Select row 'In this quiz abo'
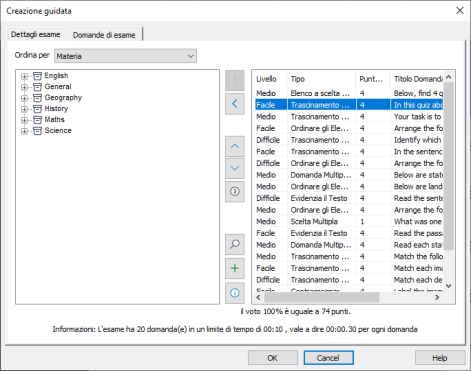The image size is (471, 371). [348, 105]
